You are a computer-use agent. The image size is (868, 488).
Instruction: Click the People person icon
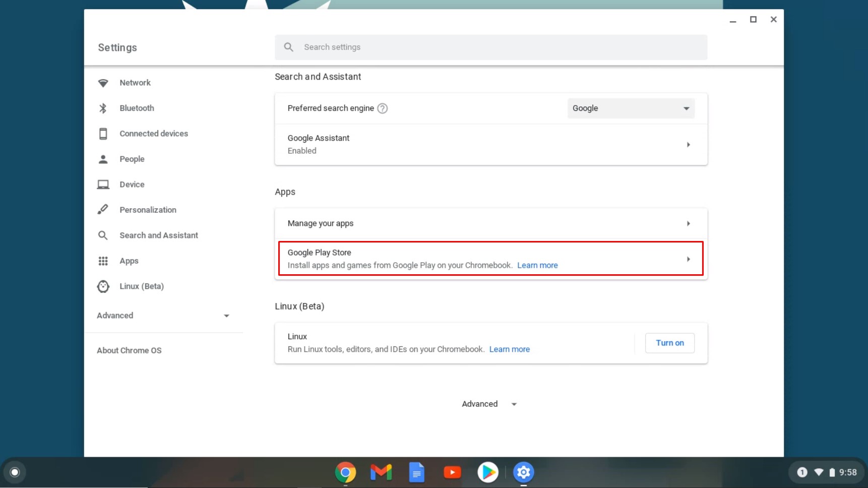[103, 159]
